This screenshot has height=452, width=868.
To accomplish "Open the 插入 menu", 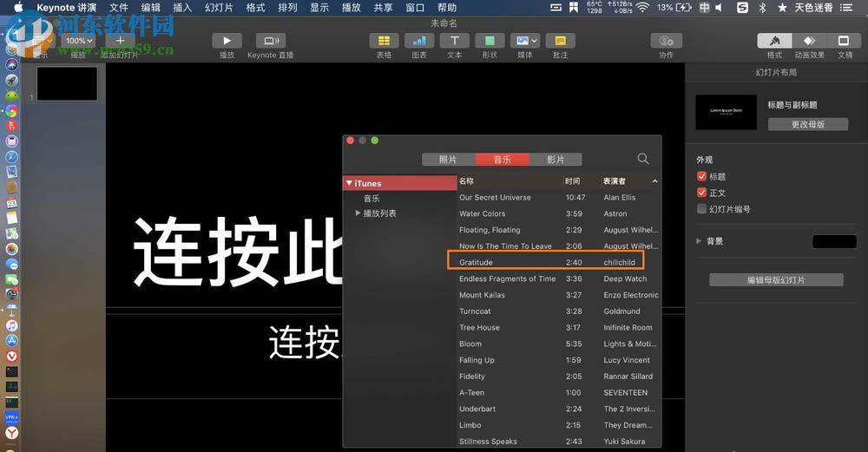I will coord(182,7).
